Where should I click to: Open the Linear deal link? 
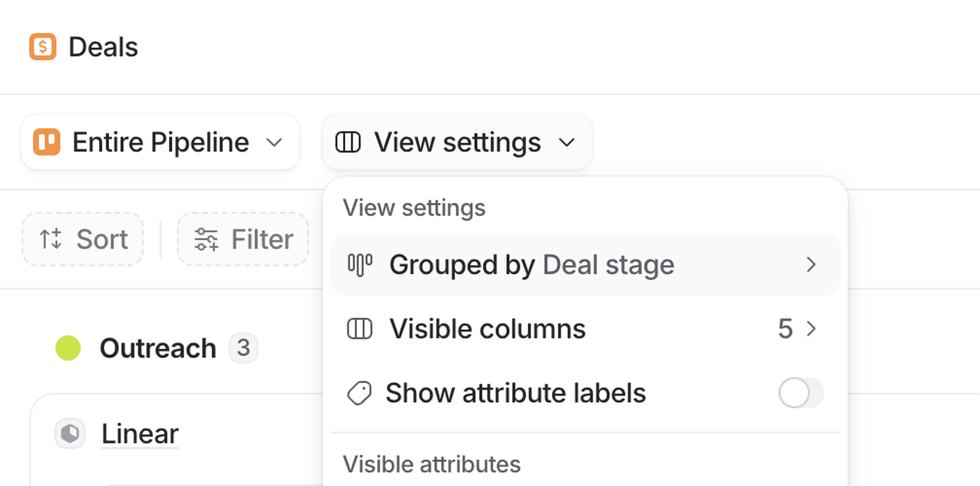(x=140, y=433)
